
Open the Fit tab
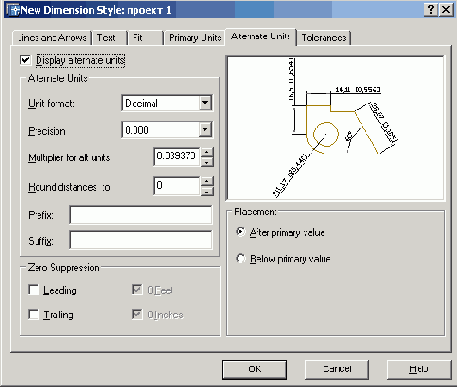click(x=145, y=38)
